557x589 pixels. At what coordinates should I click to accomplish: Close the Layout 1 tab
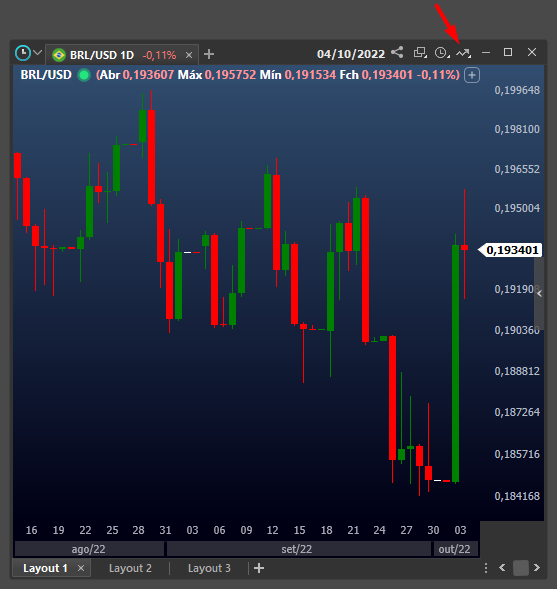point(81,568)
